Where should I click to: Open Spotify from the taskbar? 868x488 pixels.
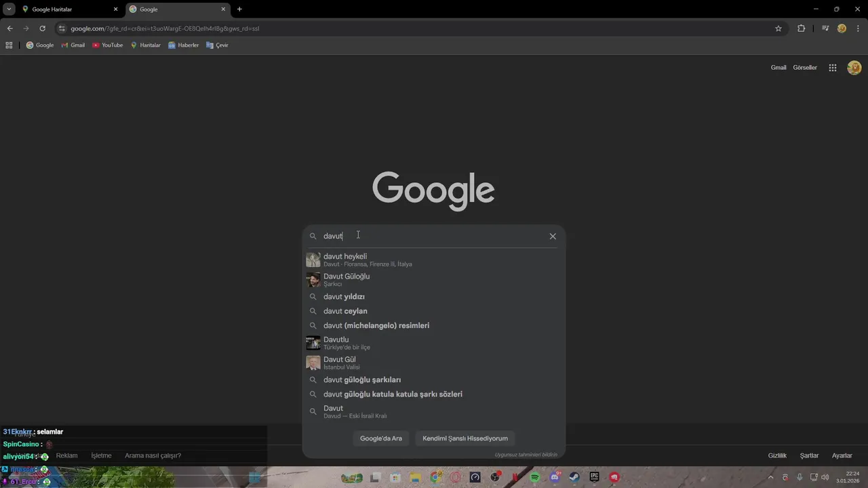click(535, 477)
